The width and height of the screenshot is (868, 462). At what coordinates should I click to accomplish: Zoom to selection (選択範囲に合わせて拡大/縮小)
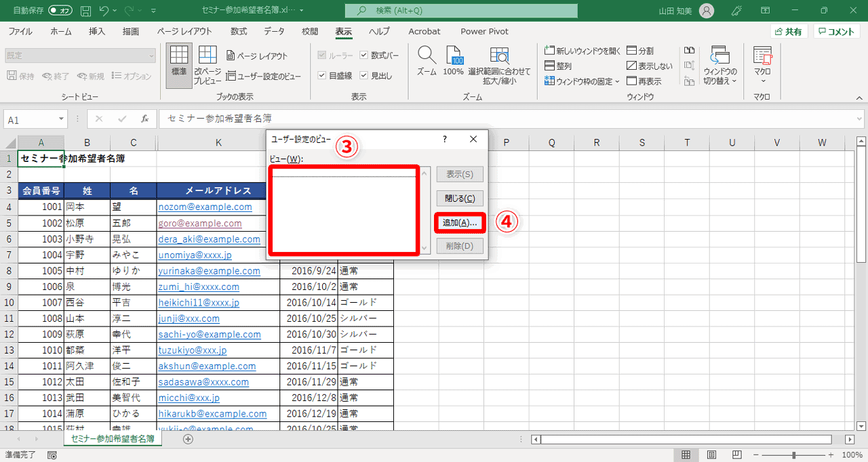pos(500,66)
